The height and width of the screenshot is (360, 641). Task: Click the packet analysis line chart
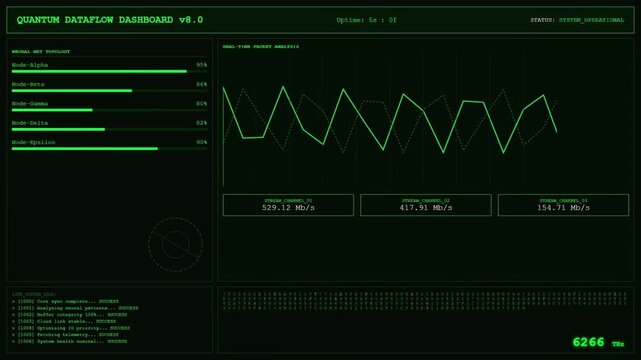(390, 121)
